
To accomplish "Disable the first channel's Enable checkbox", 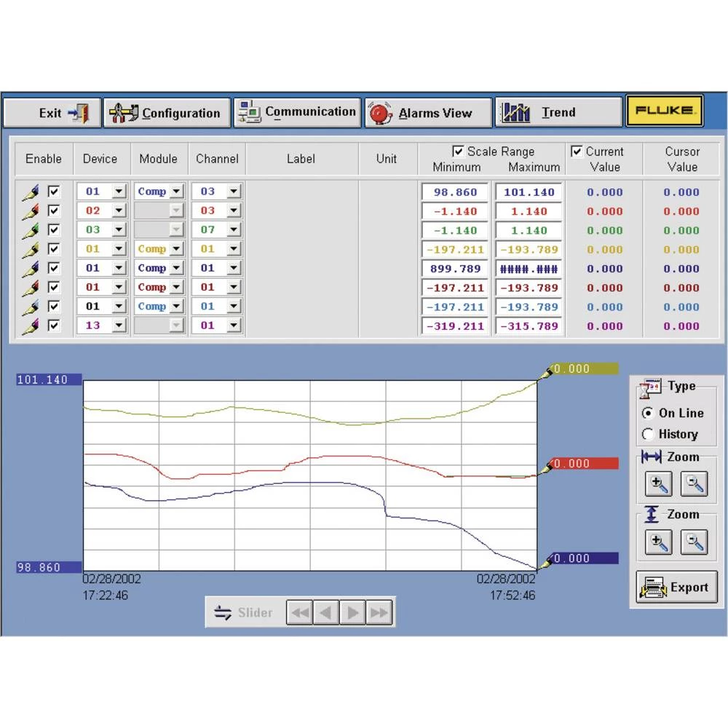I will [55, 191].
